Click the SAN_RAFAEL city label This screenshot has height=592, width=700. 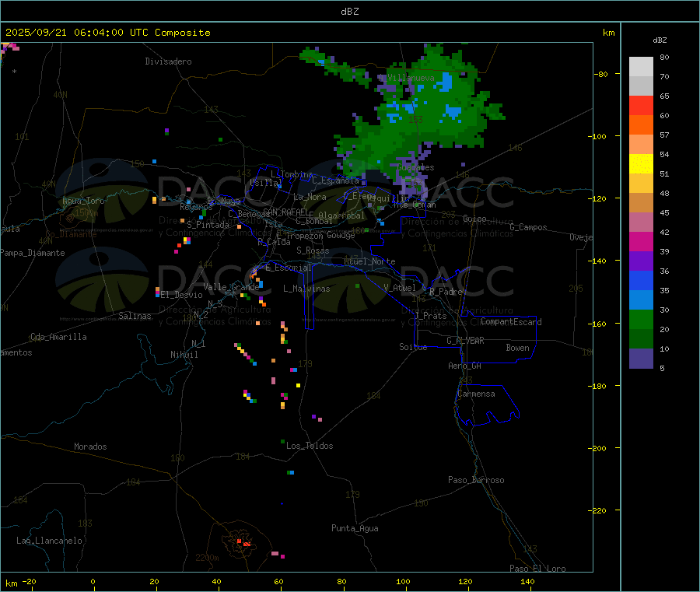(x=285, y=212)
